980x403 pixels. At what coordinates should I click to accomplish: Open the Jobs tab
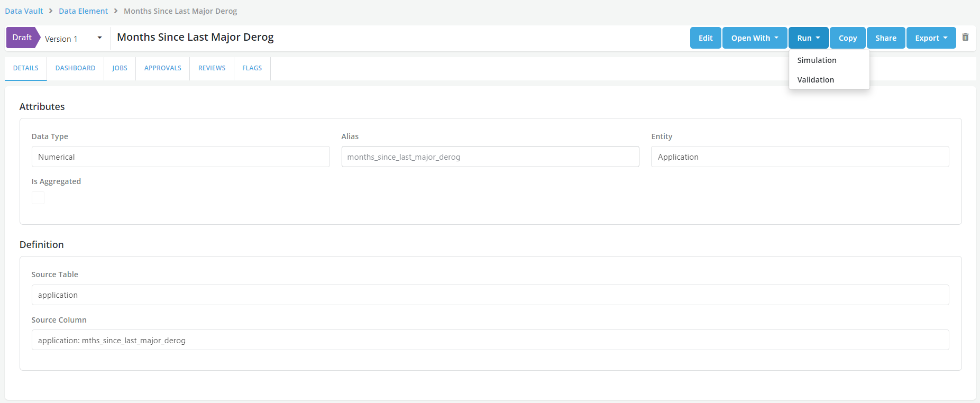120,68
